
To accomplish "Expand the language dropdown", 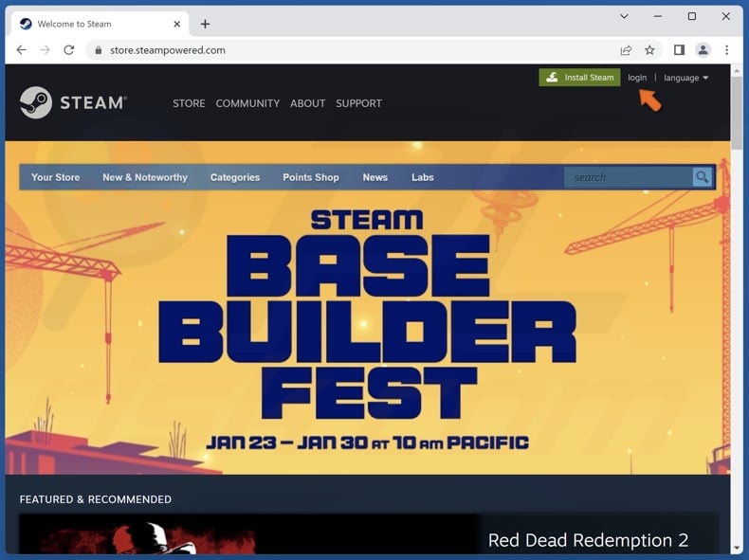I will pos(685,78).
